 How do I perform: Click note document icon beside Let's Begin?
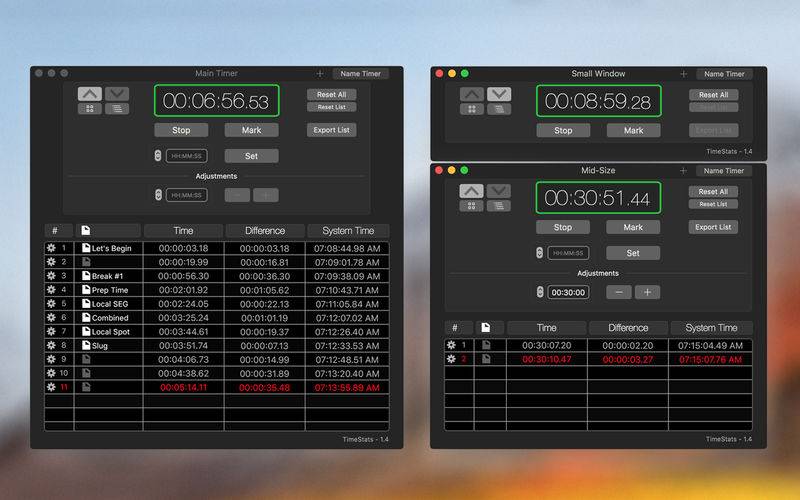coord(86,248)
